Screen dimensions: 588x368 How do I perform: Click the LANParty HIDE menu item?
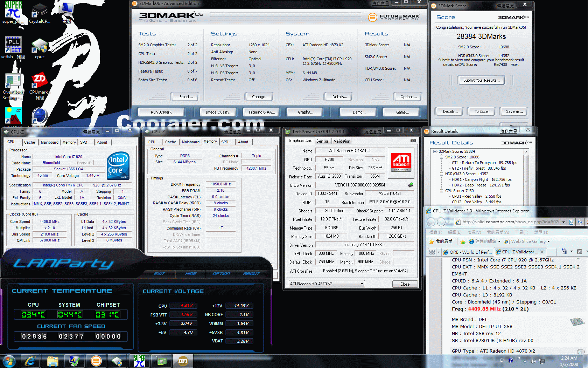click(191, 274)
